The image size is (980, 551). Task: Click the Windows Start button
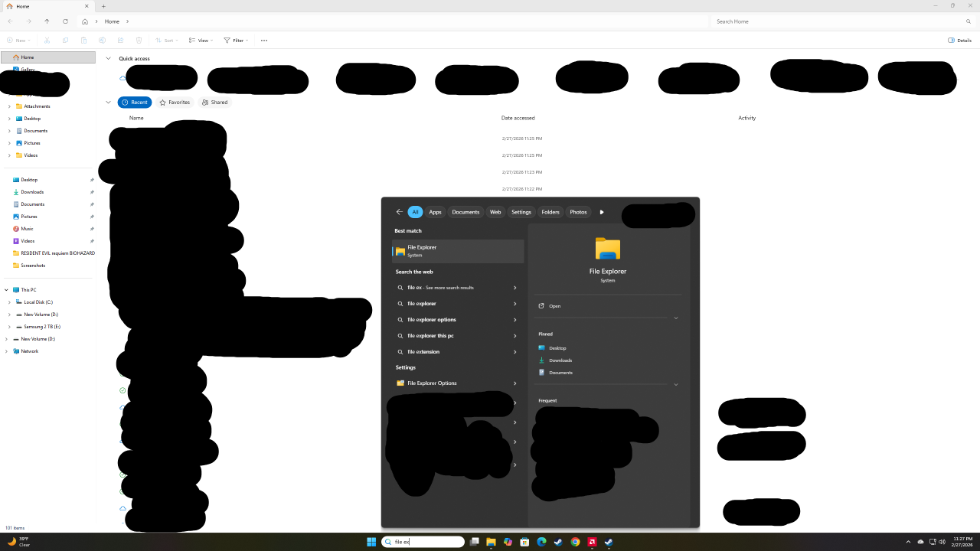(371, 542)
